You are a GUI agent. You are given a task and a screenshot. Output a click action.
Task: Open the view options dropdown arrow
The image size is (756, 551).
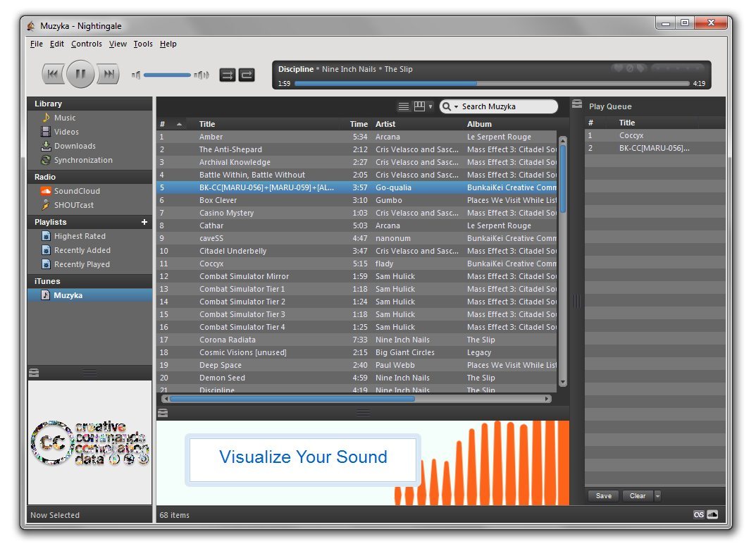[430, 106]
